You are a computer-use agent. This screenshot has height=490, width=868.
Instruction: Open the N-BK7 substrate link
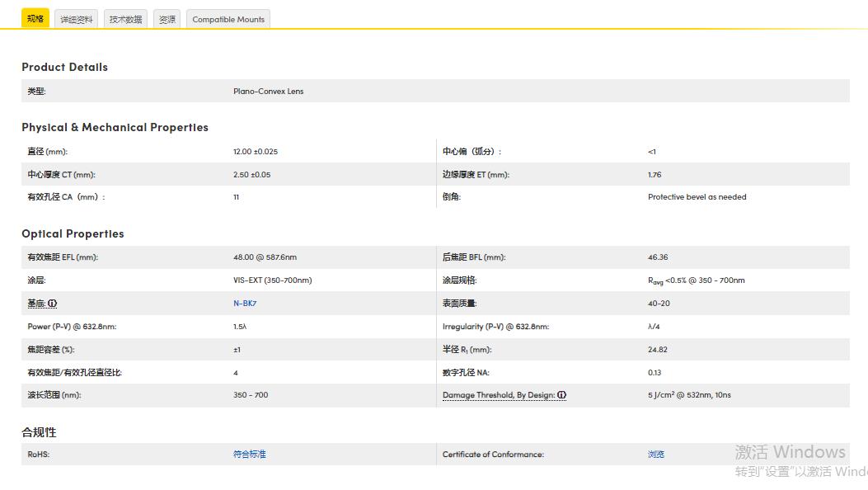[245, 304]
